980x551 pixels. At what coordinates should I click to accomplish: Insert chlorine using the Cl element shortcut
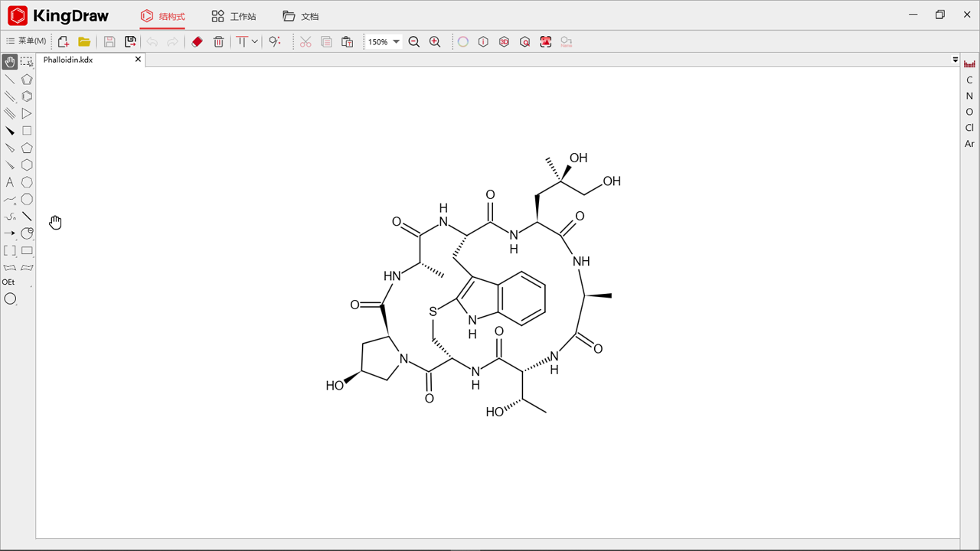click(969, 127)
